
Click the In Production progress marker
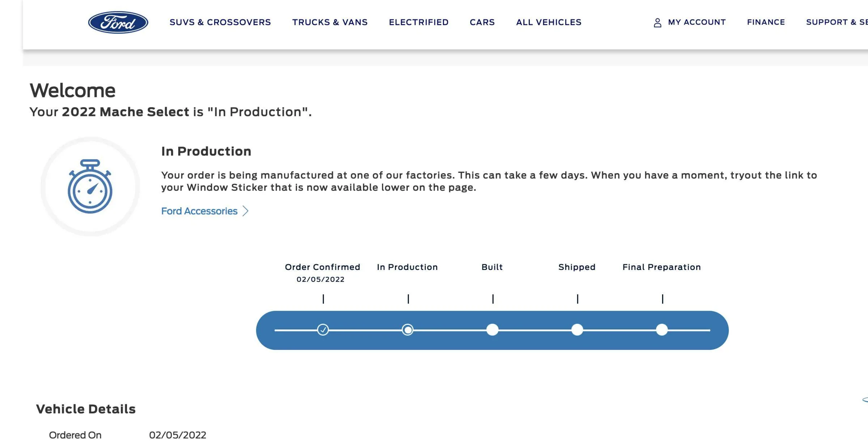tap(408, 330)
